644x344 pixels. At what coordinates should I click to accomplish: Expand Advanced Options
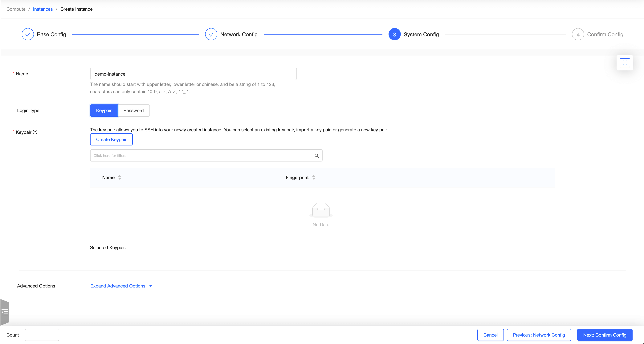click(118, 286)
